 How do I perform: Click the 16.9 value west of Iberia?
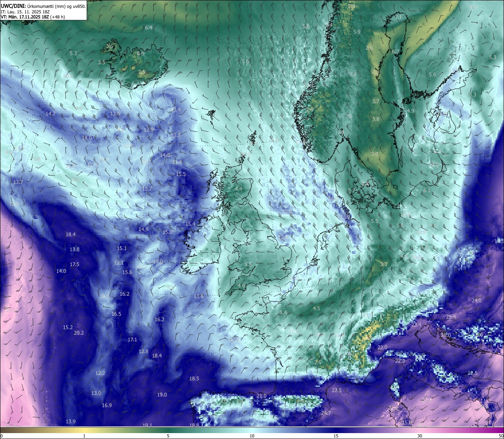click(x=107, y=406)
